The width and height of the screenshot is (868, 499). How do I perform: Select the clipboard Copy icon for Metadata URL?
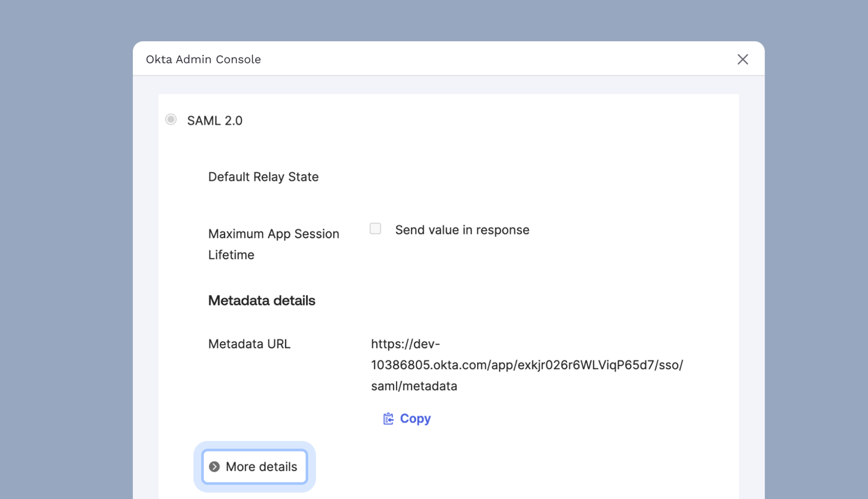(388, 418)
